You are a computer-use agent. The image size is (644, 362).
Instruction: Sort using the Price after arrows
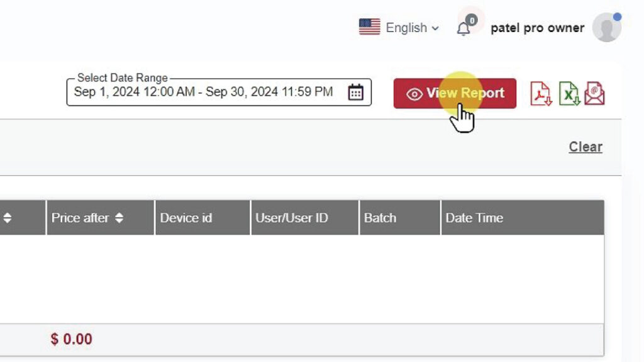[119, 218]
